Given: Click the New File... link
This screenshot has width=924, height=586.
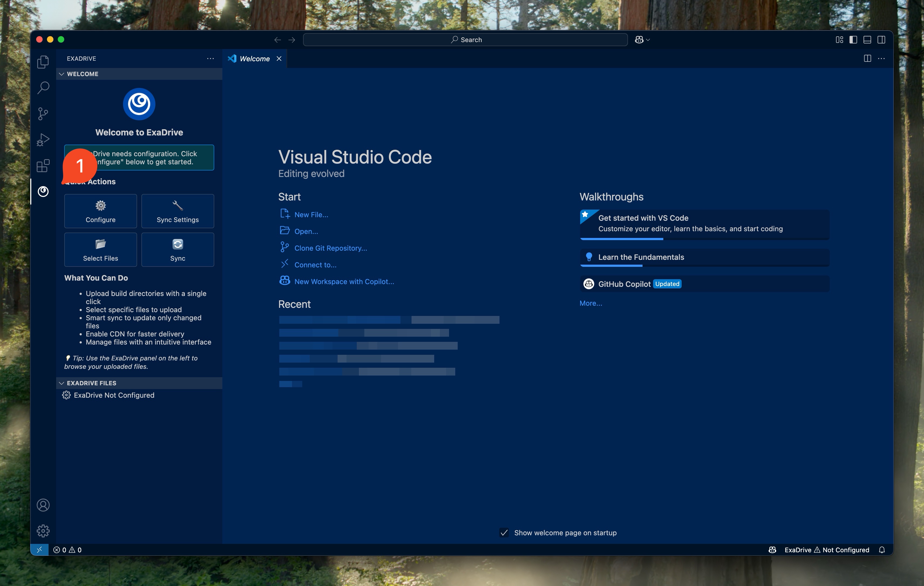Looking at the screenshot, I should click(x=311, y=215).
